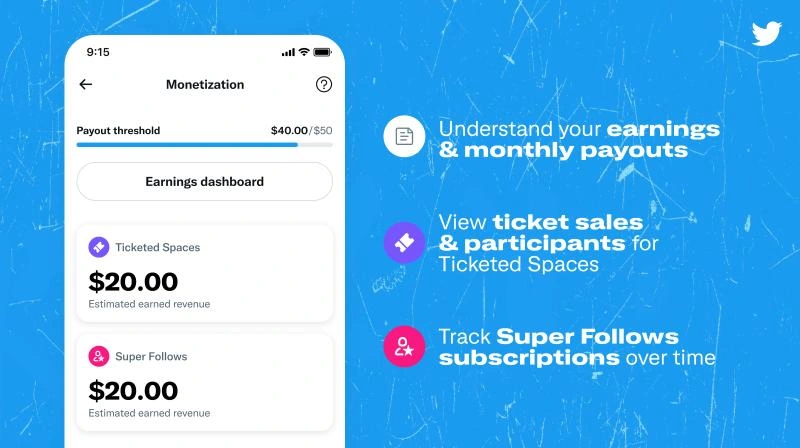Tap the 9:15 clock in status bar
This screenshot has height=448, width=800.
click(98, 52)
